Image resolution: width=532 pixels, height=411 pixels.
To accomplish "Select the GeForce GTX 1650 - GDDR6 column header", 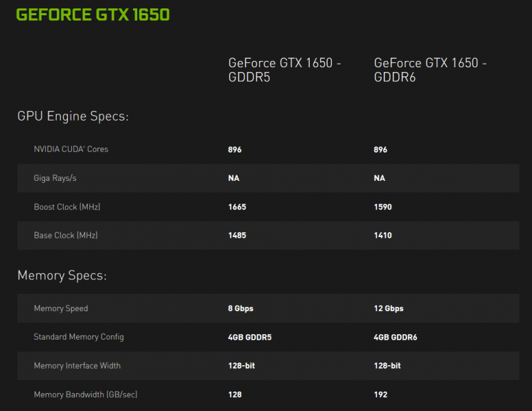I will (430, 70).
